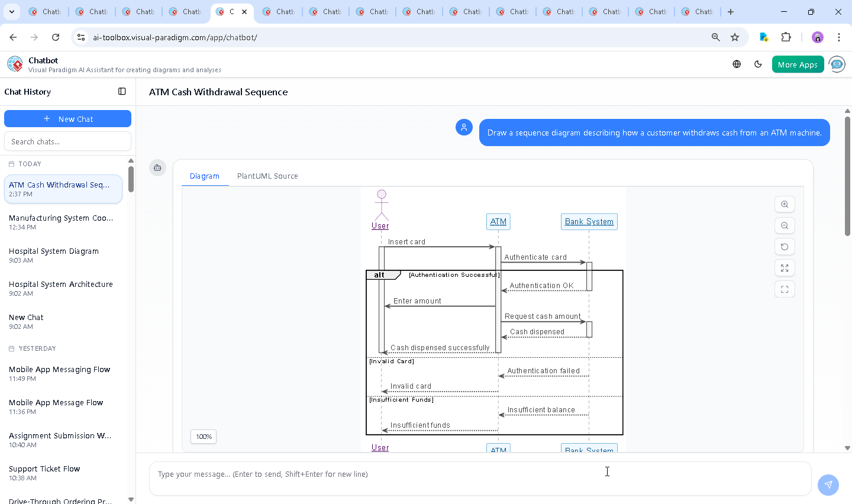Fit the diagram to the view
The image size is (852, 504).
[x=785, y=268]
